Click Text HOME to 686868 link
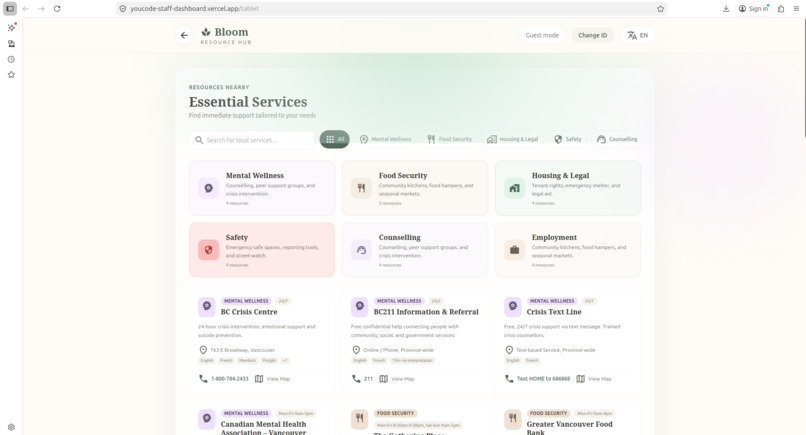This screenshot has height=435, width=806. [x=538, y=379]
